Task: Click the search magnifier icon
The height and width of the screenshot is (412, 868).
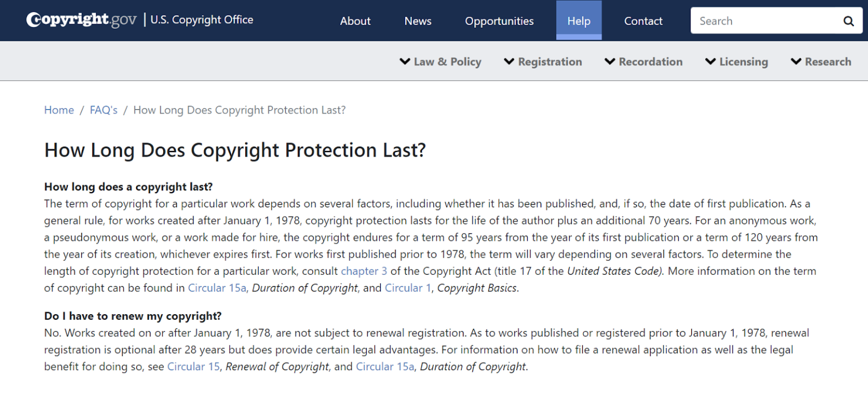Action: (x=848, y=20)
